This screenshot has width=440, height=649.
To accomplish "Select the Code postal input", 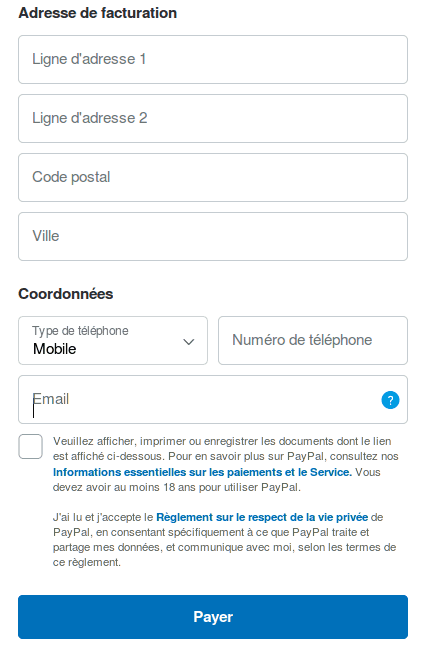I will [213, 178].
